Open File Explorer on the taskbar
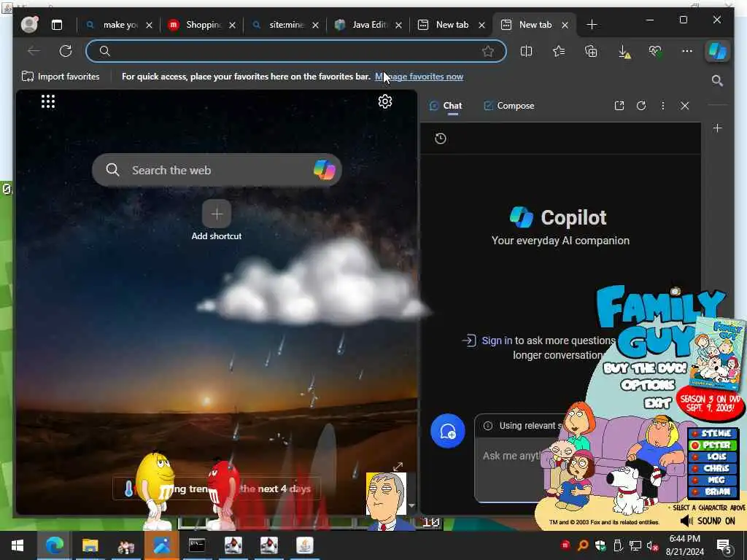Screen dimensions: 747x560 90,545
